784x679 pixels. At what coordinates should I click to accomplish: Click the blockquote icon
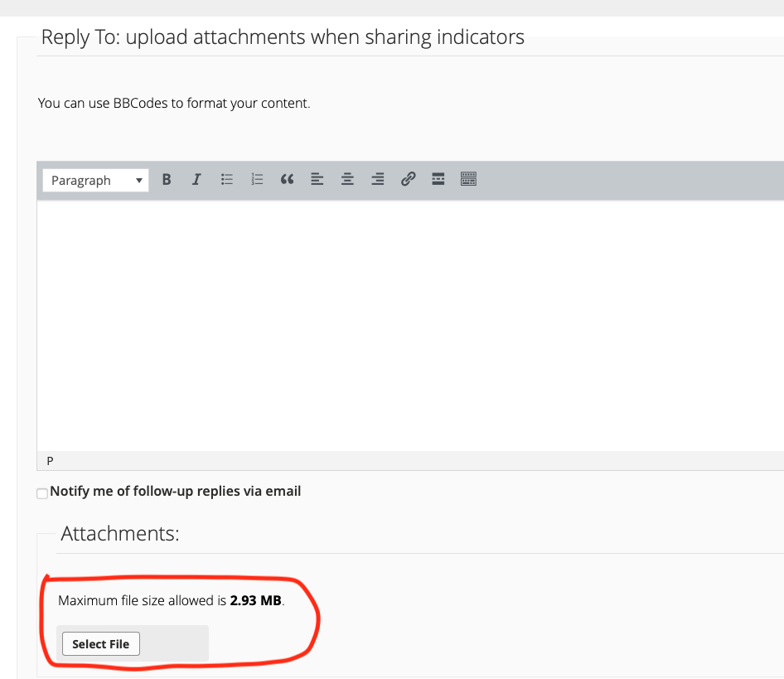288,179
